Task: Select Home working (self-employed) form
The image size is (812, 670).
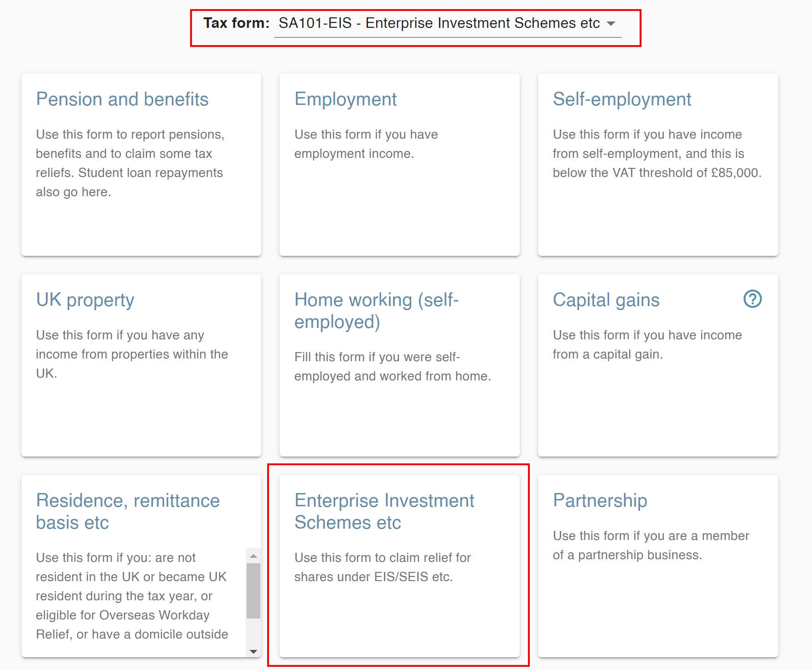Action: click(x=399, y=364)
